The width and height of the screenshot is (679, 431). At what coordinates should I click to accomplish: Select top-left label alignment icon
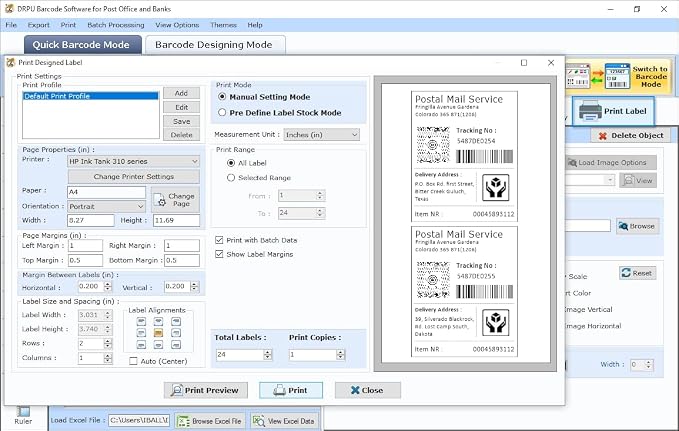141,321
